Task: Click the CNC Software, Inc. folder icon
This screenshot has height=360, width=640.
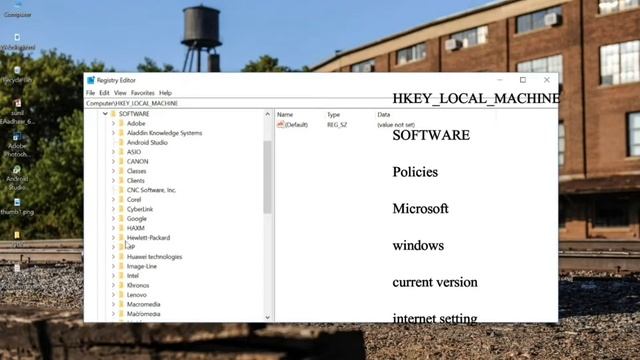Action: 121,190
